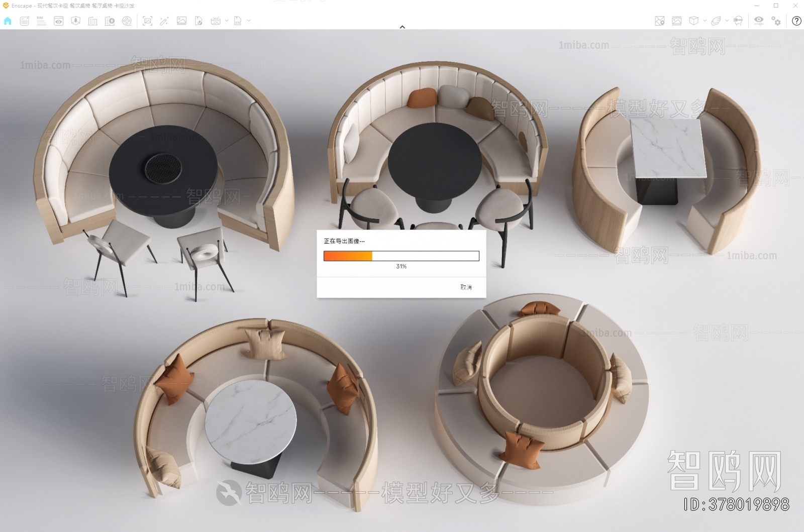Image resolution: width=804 pixels, height=532 pixels.
Task: Open view management (eye-in-window icon)
Action: [x=59, y=21]
